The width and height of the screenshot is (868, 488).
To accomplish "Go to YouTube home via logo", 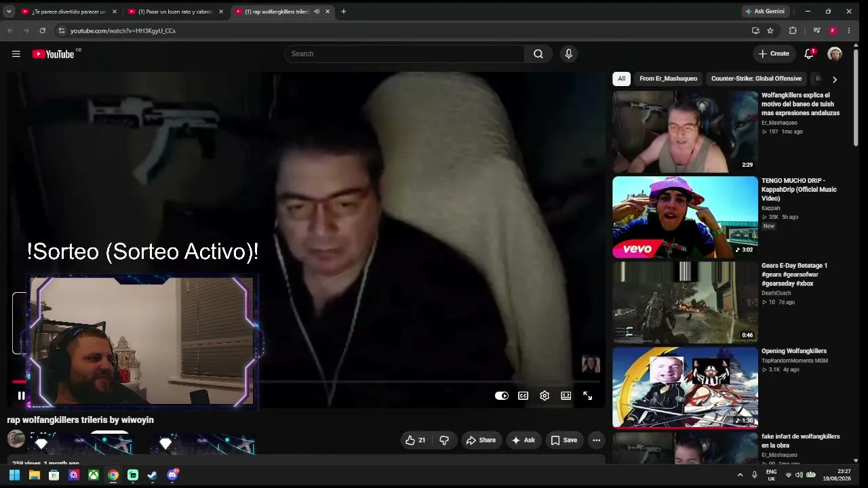I will (x=53, y=54).
